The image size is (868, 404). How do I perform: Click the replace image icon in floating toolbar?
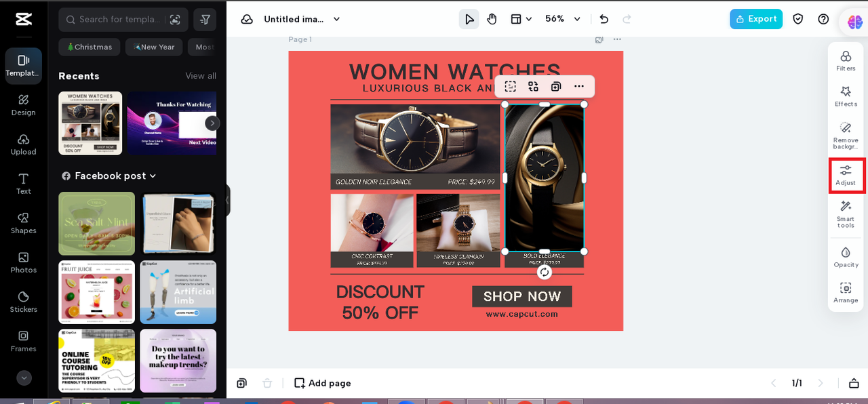533,86
